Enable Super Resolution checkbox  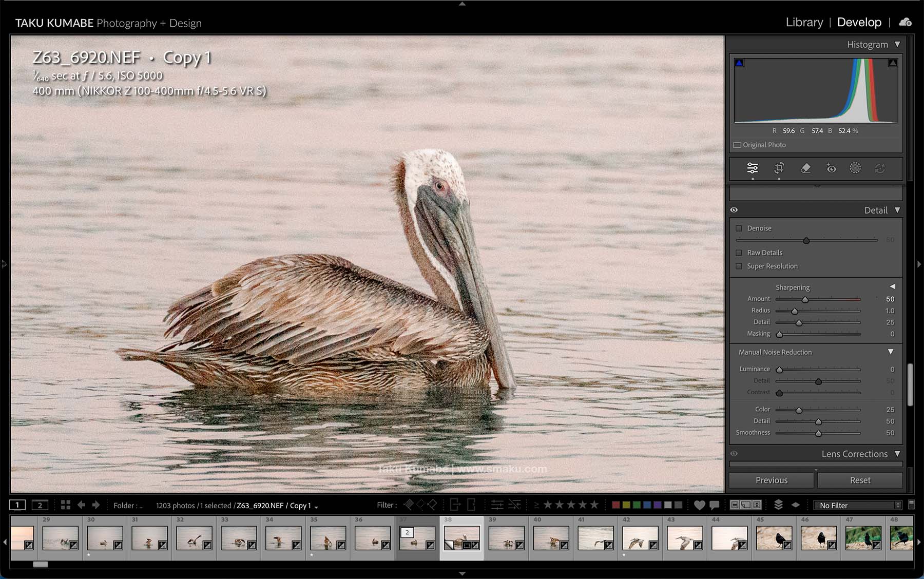[739, 266]
